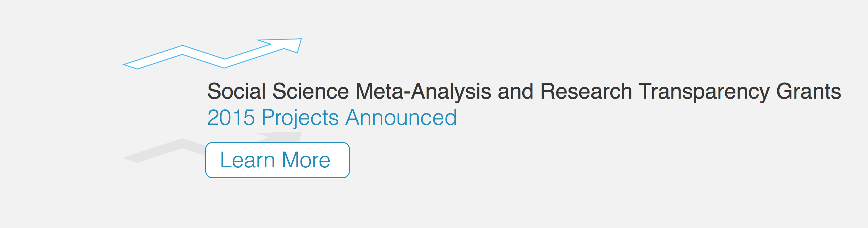Click the word "Research" in the heading
This screenshot has width=868, height=228.
click(586, 91)
